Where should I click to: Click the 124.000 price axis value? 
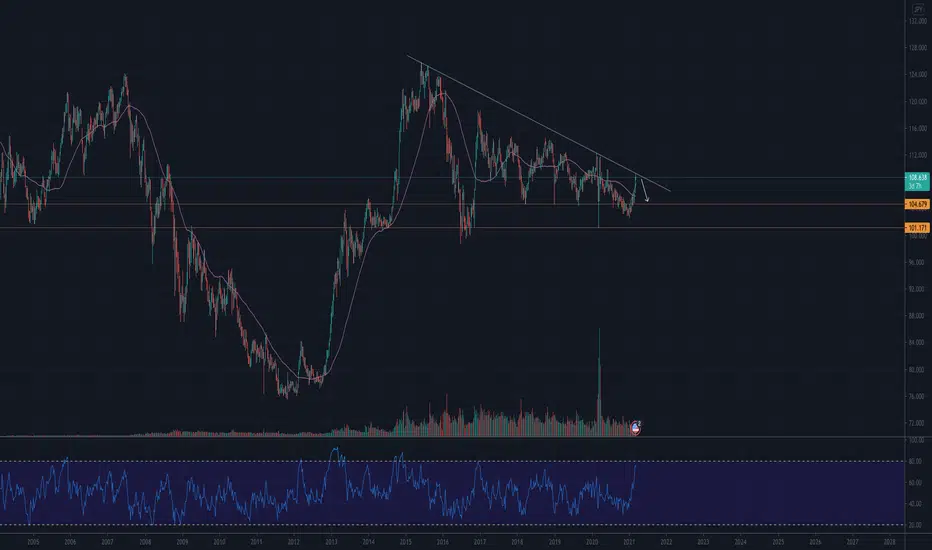[x=917, y=74]
